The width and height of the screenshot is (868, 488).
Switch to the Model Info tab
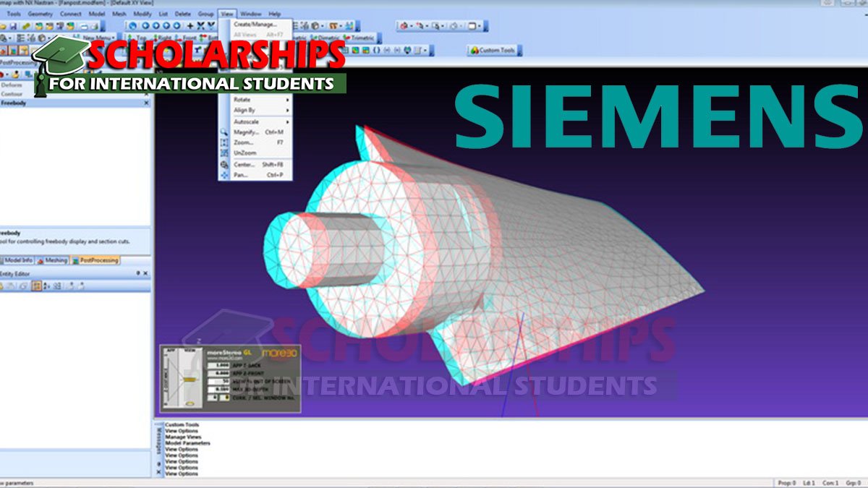pos(16,260)
